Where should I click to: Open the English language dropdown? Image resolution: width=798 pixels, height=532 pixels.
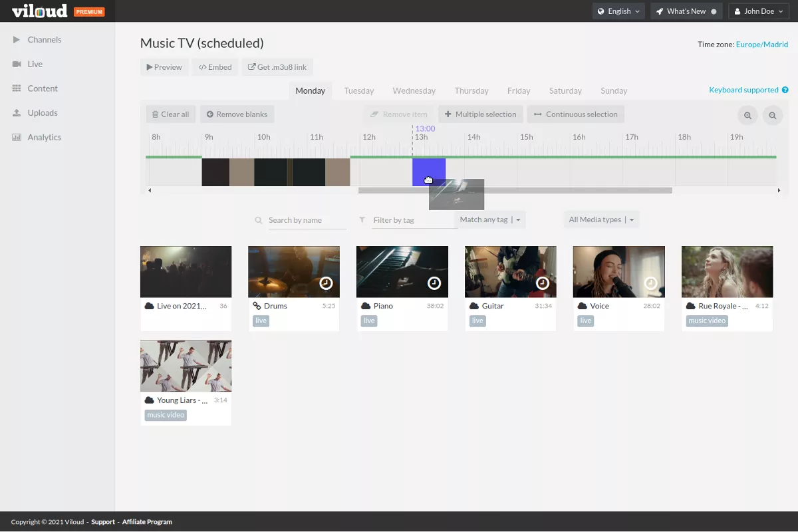[x=618, y=11]
